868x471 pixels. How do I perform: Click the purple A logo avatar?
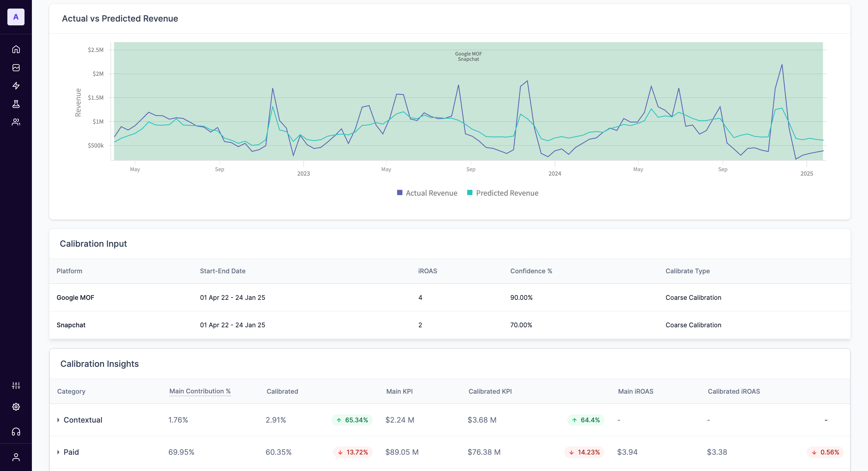pos(16,17)
